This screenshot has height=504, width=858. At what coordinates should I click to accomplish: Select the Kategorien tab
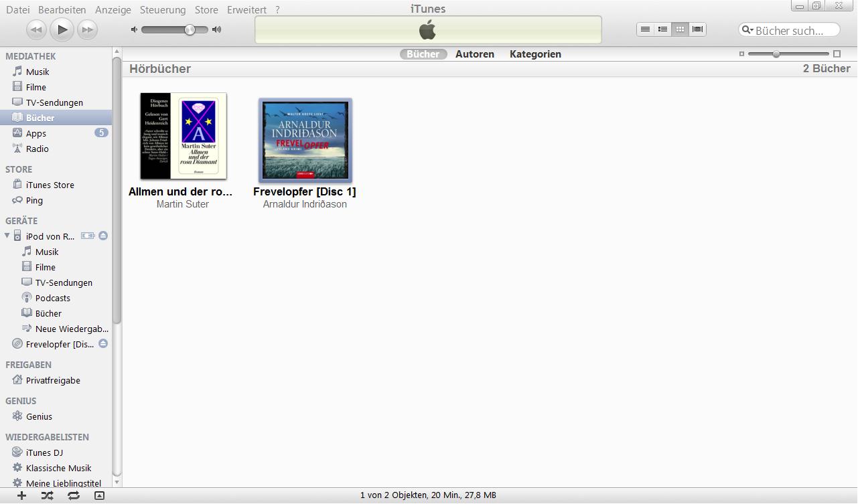(535, 54)
